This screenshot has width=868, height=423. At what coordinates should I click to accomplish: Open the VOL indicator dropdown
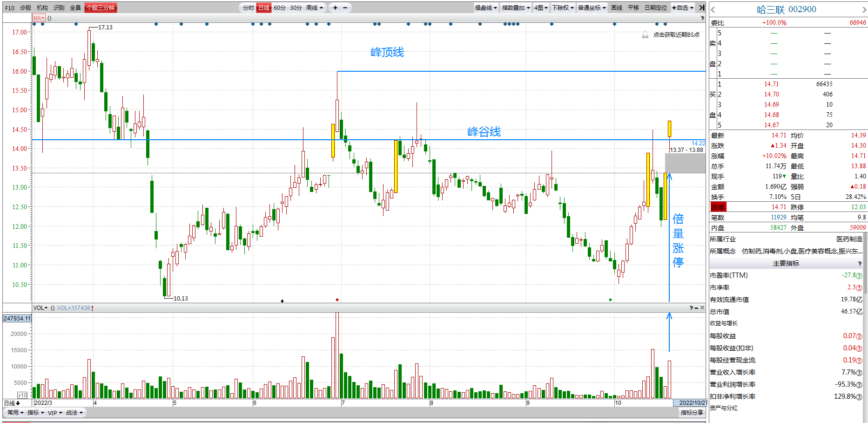point(40,308)
